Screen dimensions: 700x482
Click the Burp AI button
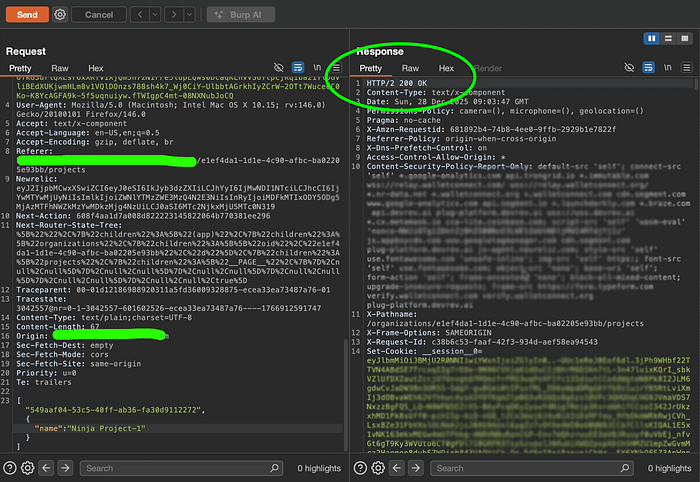(x=241, y=15)
